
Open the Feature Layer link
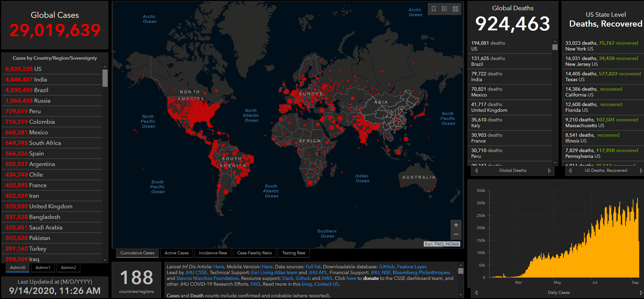point(412,267)
